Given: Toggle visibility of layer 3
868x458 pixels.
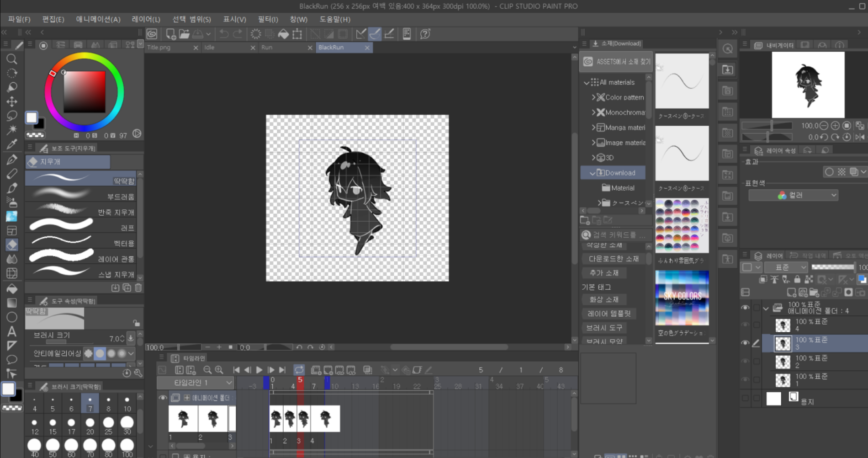Looking at the screenshot, I should tap(745, 343).
